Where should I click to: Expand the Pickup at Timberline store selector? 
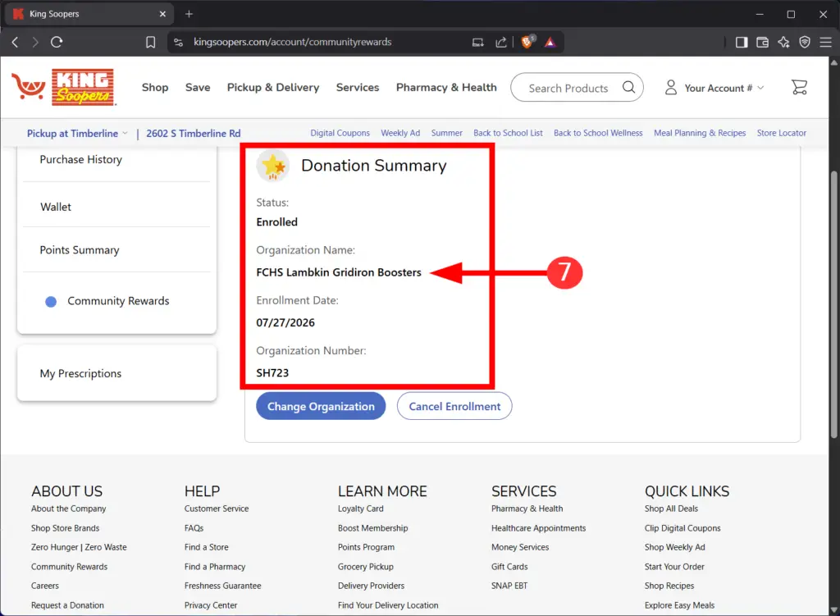coord(77,134)
